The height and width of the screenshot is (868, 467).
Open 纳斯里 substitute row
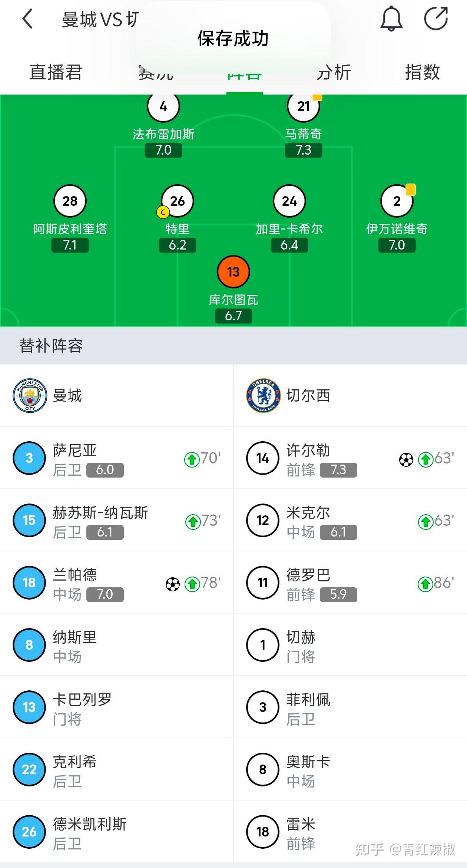[x=116, y=645]
